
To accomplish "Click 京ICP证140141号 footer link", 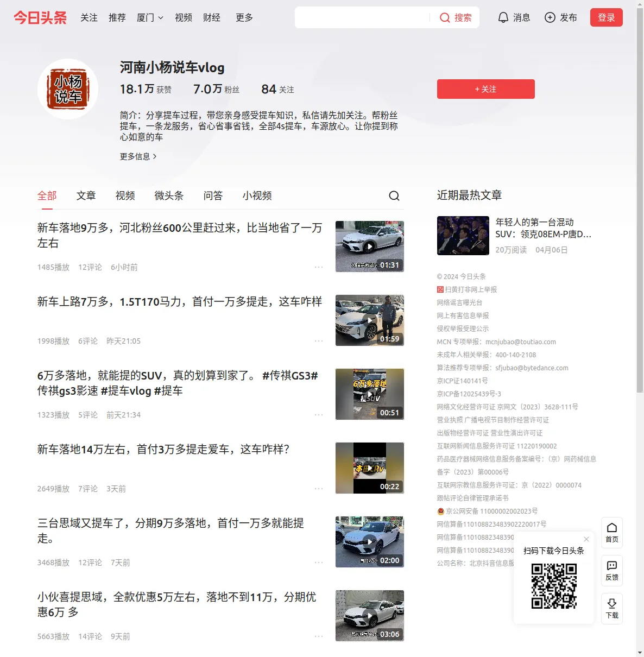I will coord(462,381).
